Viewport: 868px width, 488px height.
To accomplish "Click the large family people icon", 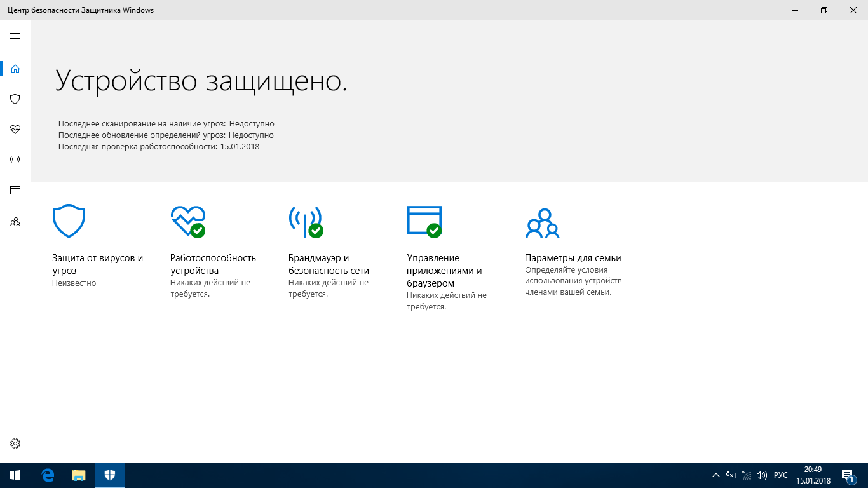I will 542,223.
